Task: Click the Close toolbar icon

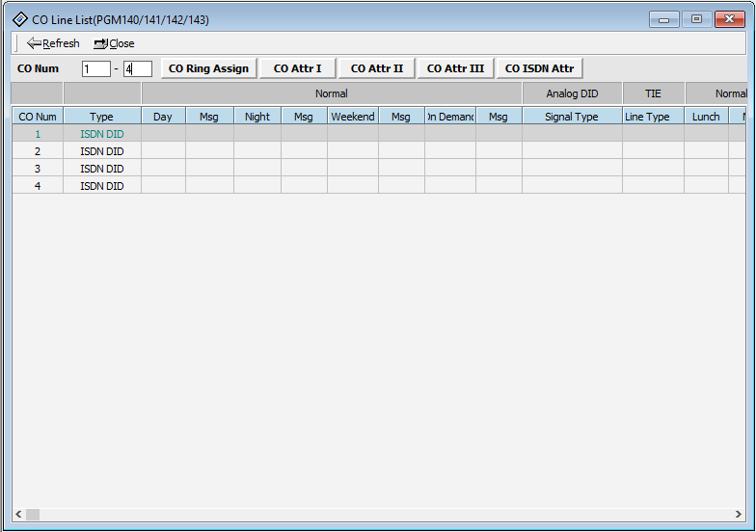Action: [x=100, y=43]
